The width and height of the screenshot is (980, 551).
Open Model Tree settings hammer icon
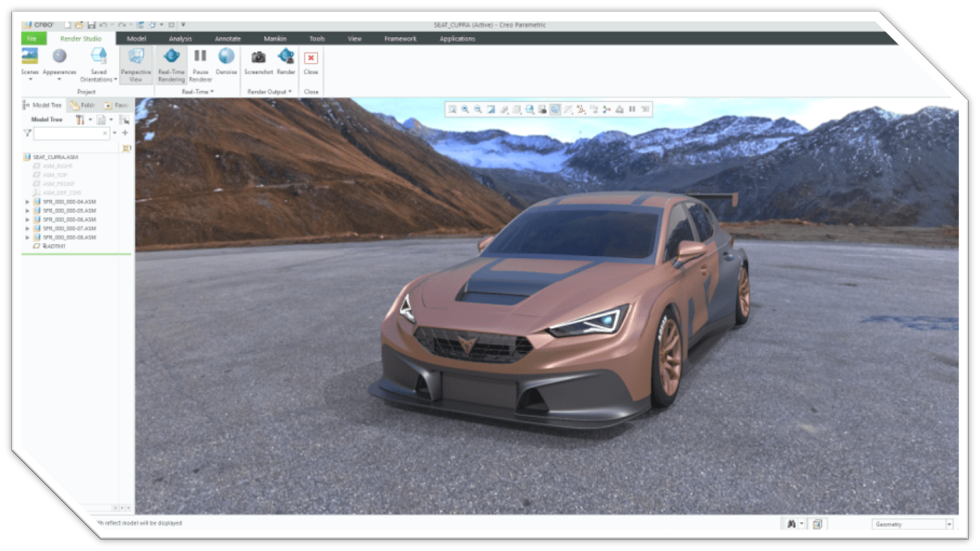80,120
